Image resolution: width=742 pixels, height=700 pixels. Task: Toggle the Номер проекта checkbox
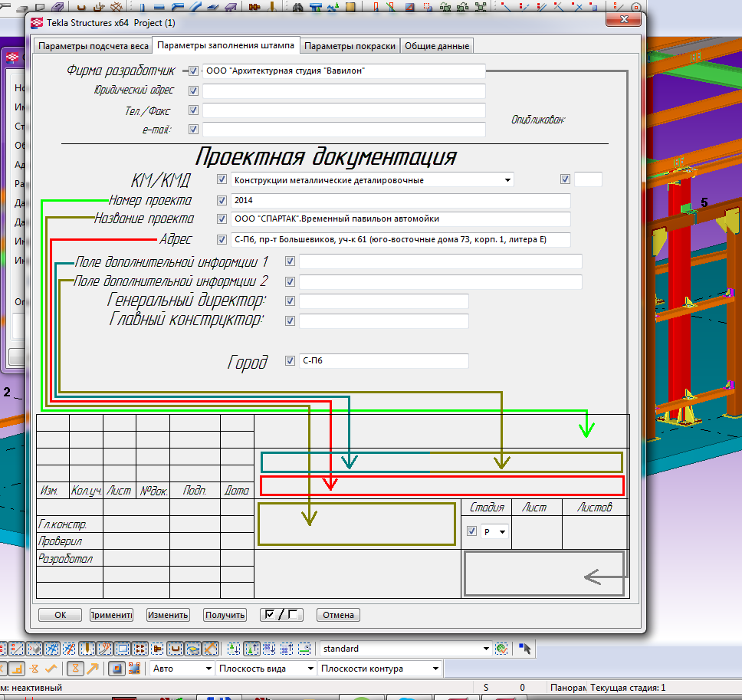click(x=222, y=201)
